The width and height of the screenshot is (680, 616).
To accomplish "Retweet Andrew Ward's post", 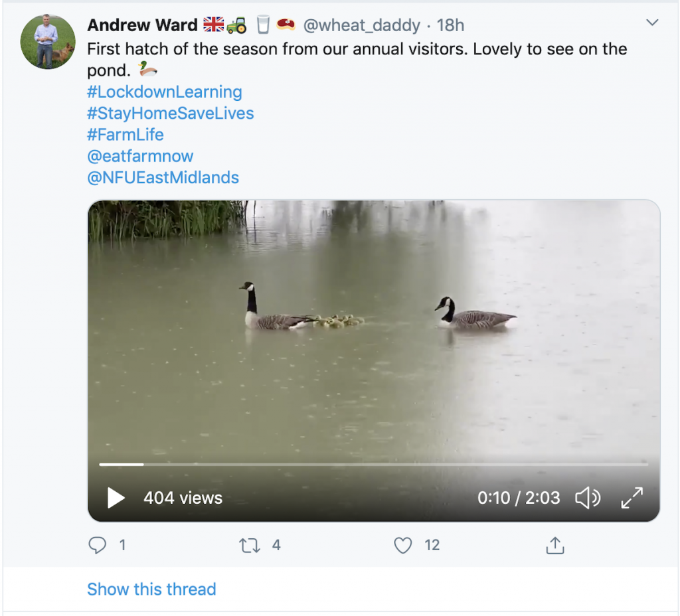I will pyautogui.click(x=250, y=546).
